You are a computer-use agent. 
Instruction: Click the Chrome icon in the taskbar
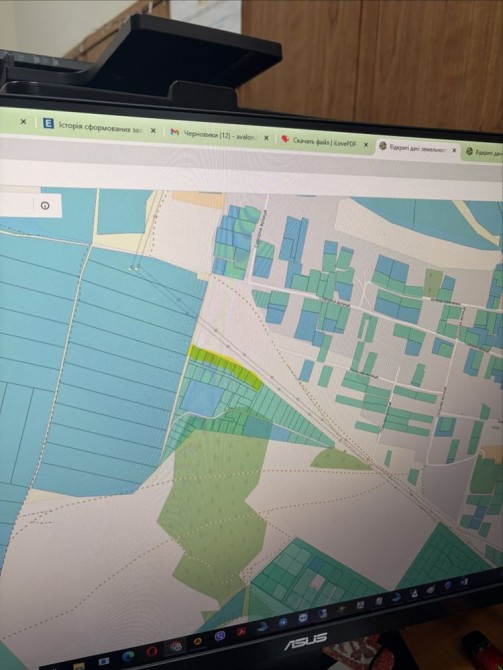click(176, 646)
